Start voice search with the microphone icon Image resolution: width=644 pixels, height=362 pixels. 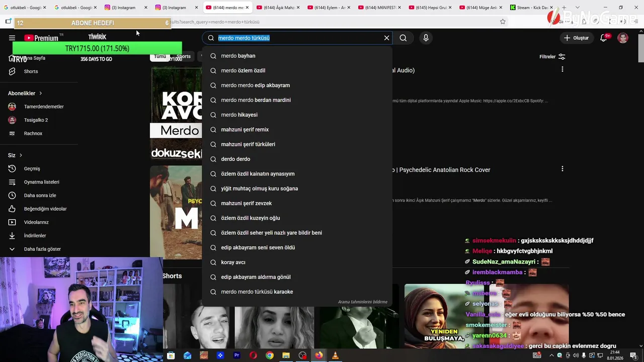426,38
